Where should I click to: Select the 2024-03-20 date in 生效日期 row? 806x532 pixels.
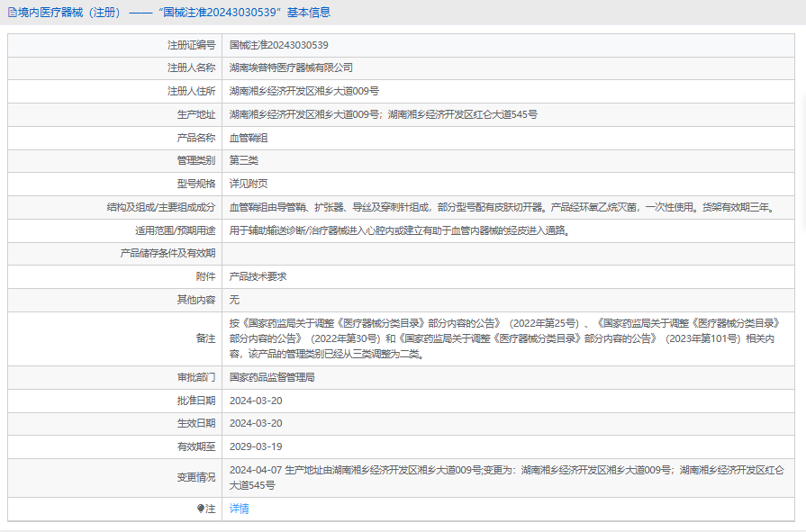tap(256, 423)
